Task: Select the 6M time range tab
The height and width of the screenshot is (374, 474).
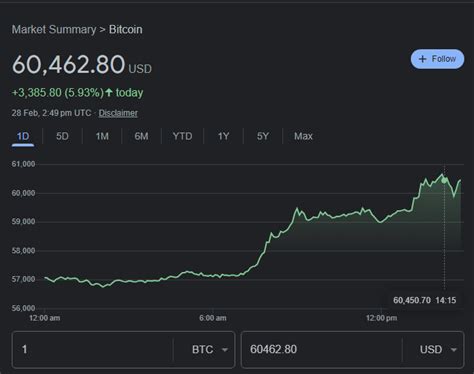Action: [141, 136]
